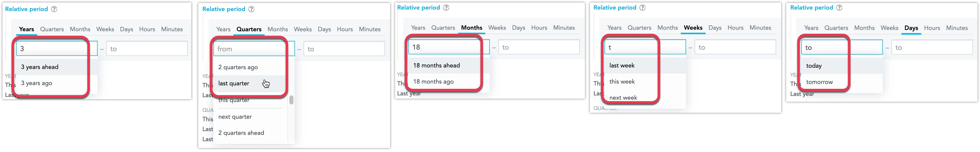Open help for Relative period in the Months panel

point(447,7)
